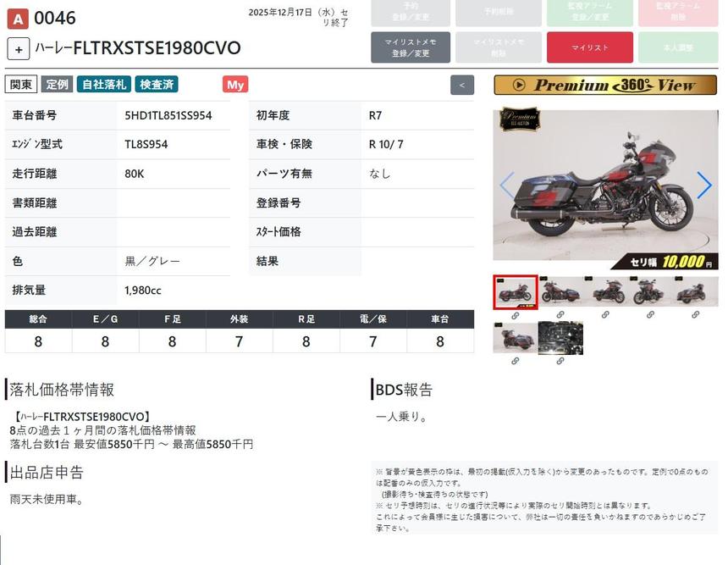Screen dimensions: 728x565
Task: Select the 自社落札 tag
Action: [x=102, y=85]
